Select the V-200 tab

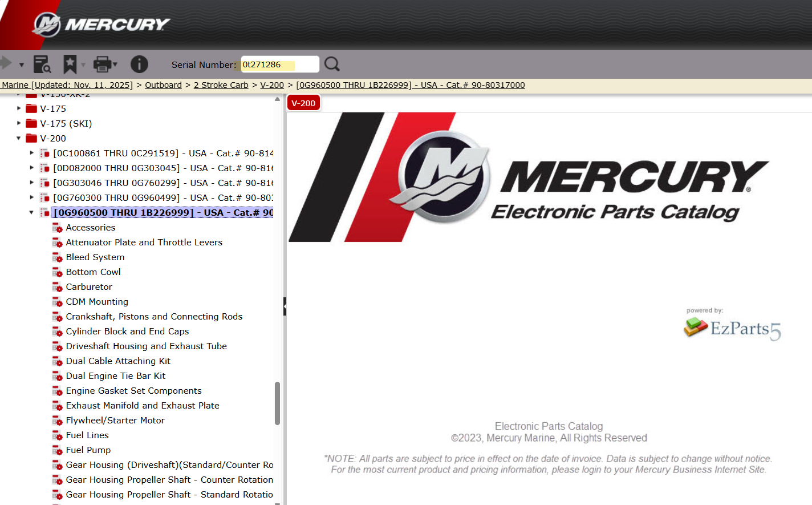pos(303,103)
